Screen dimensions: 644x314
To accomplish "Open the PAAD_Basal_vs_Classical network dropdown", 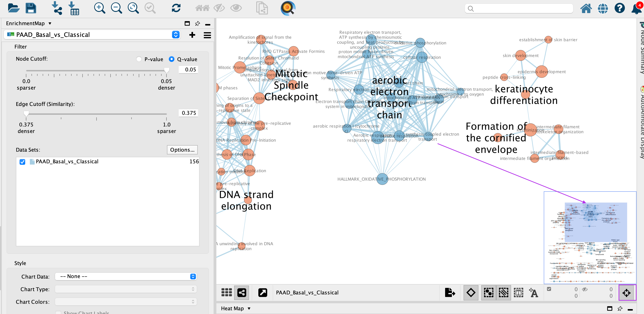I will tap(176, 35).
